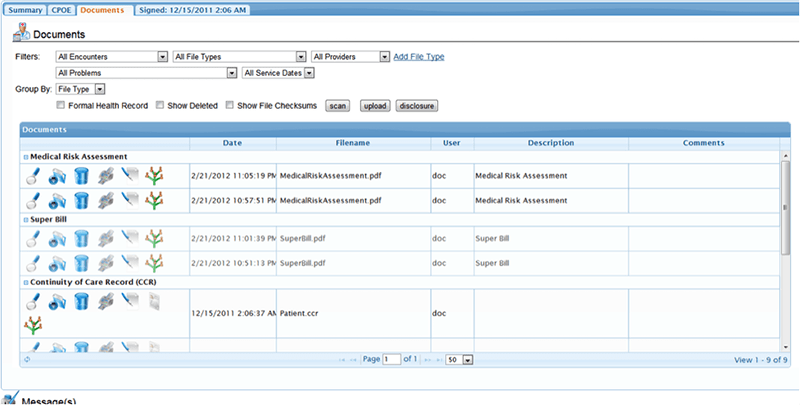The height and width of the screenshot is (405, 800).
Task: Open the All Problems filter dropdown
Action: click(x=146, y=73)
